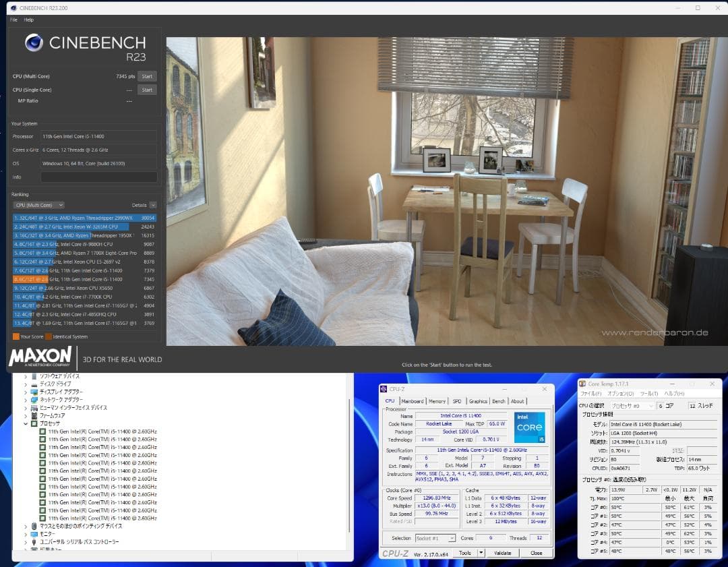Open the CPU (Multi Core) ranking dropdown

pyautogui.click(x=38, y=205)
